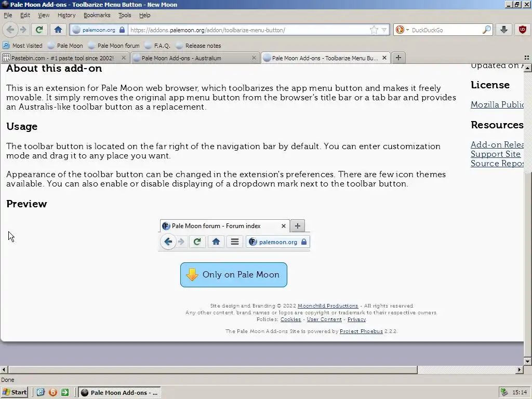
Task: Open the Help menu
Action: pos(144,15)
